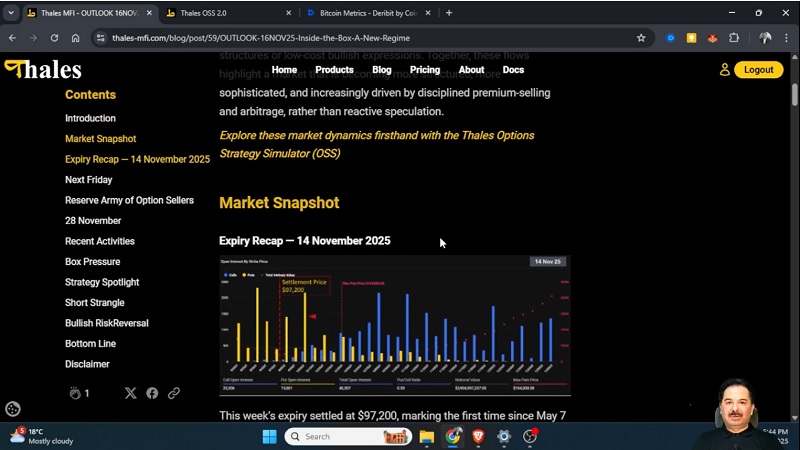
Task: Click the clap reaction icon
Action: pyautogui.click(x=74, y=393)
